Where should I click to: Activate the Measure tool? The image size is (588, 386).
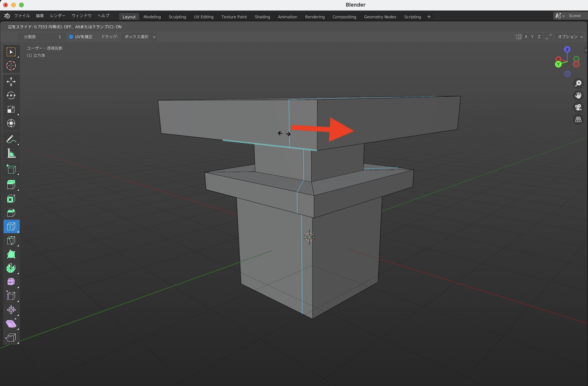coord(11,153)
